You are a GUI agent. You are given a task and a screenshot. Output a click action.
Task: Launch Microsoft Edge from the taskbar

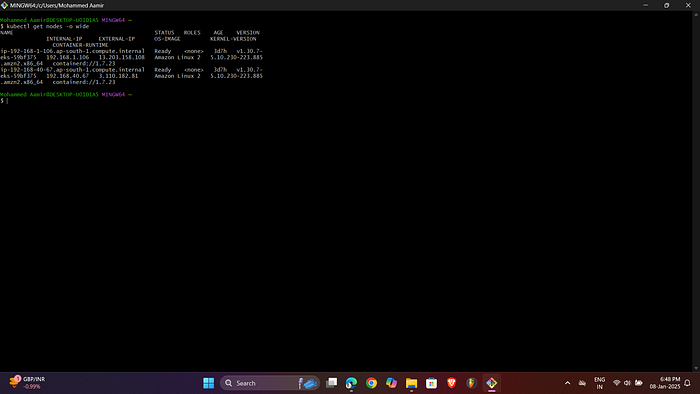[351, 383]
